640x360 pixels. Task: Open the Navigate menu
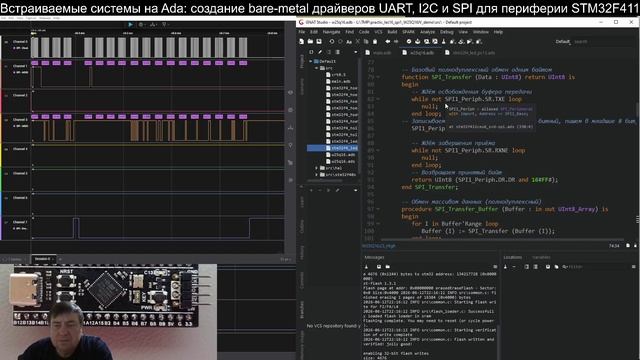tap(331, 32)
